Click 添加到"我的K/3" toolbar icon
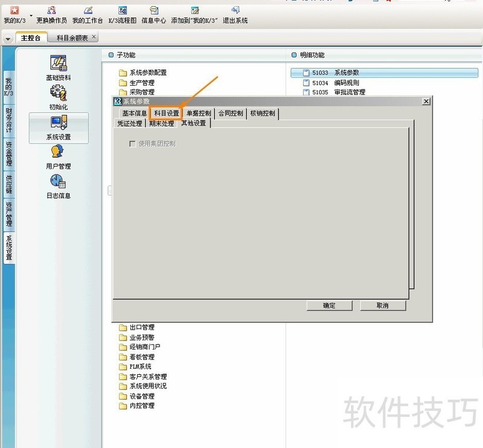This screenshot has height=448, width=483. (x=194, y=10)
